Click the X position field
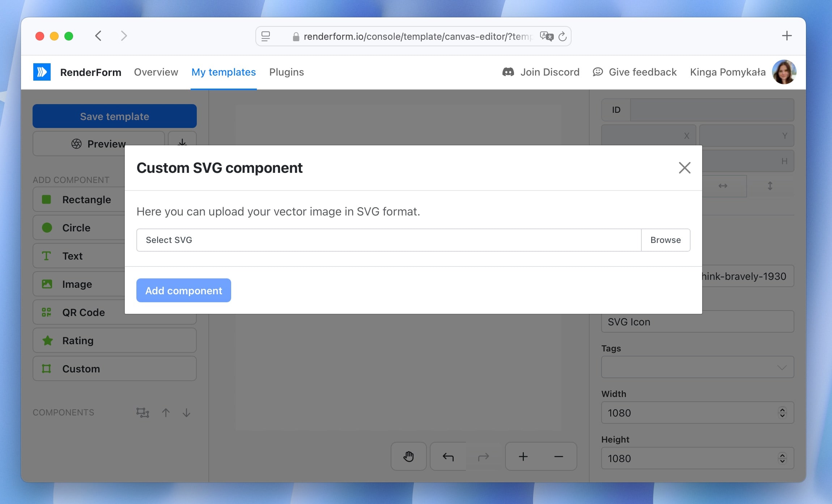This screenshot has height=504, width=832. pos(649,136)
